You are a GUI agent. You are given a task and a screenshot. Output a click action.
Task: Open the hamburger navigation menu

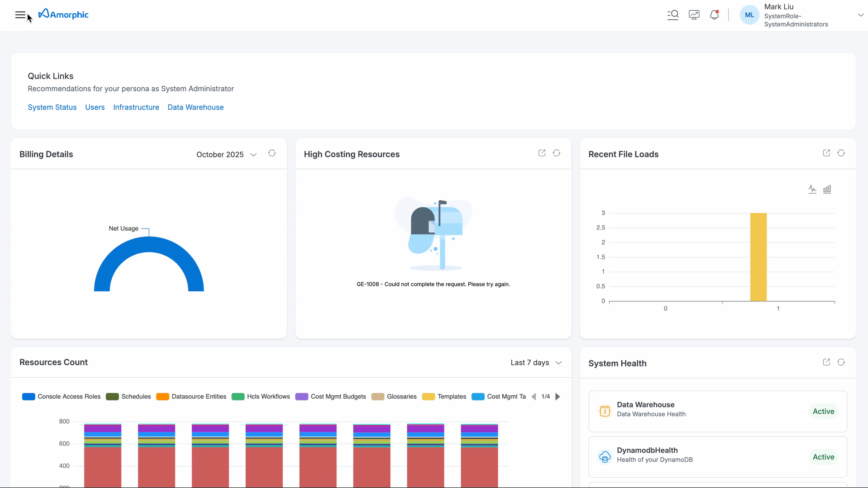20,15
